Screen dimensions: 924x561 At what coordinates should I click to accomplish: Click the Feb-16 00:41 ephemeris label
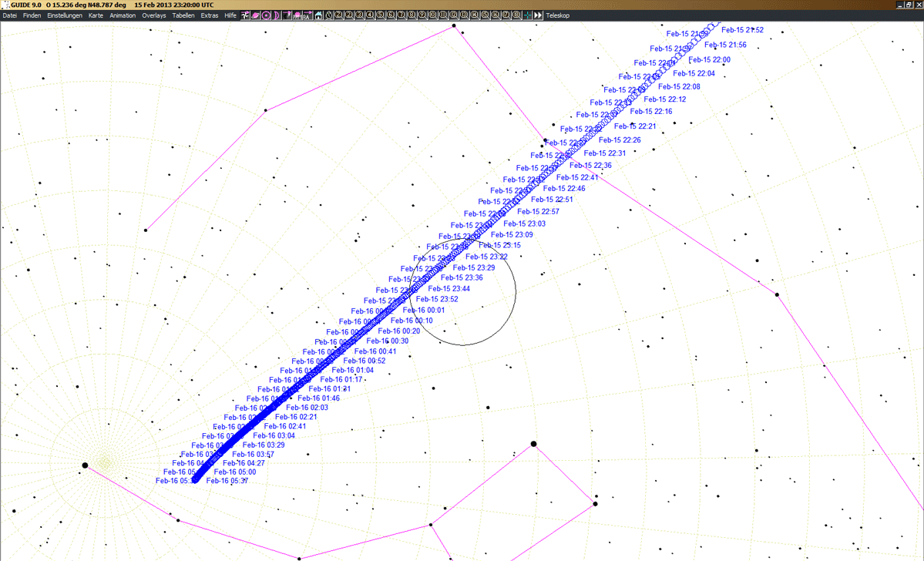[x=375, y=351]
